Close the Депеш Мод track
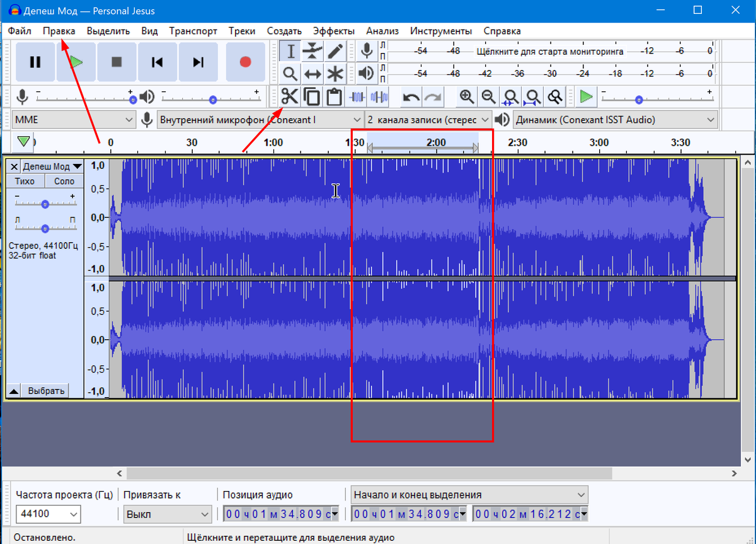Viewport: 756px width, 544px height. [14, 166]
